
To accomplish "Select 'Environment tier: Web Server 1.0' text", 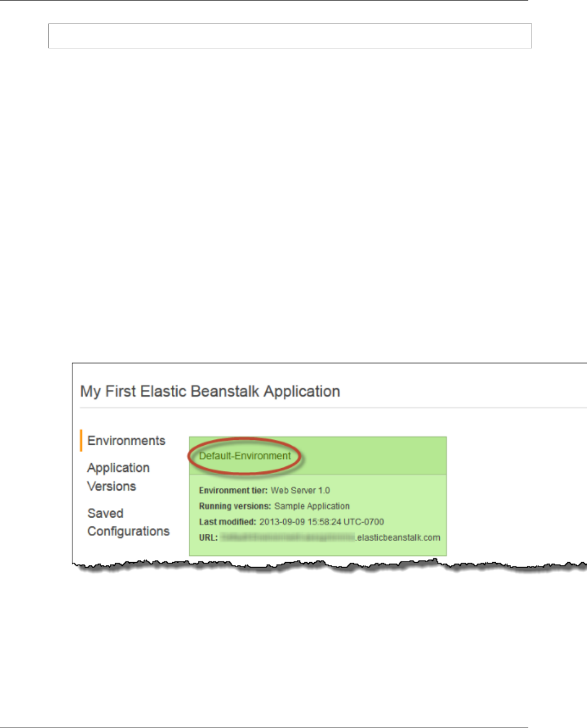I will pos(264,490).
